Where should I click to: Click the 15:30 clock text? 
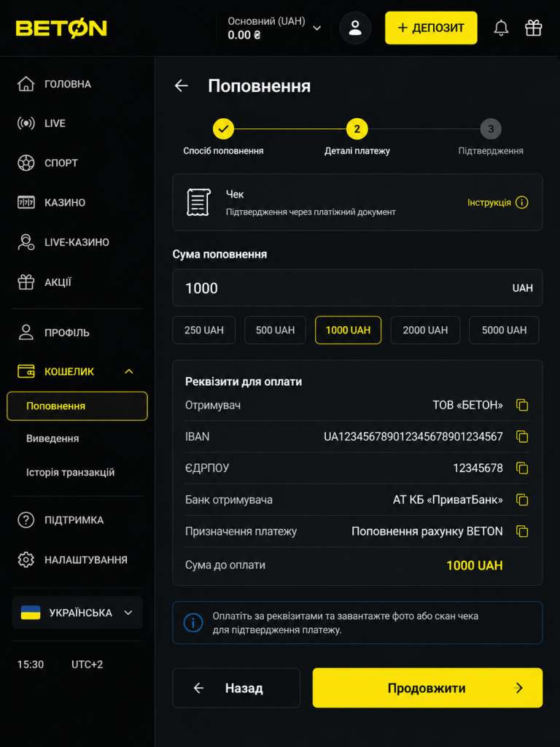31,664
